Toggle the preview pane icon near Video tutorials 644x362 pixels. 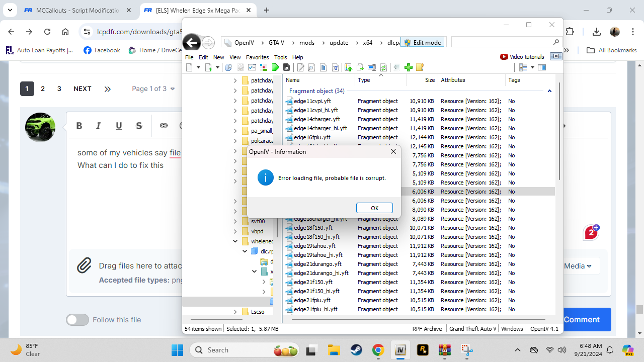click(556, 57)
